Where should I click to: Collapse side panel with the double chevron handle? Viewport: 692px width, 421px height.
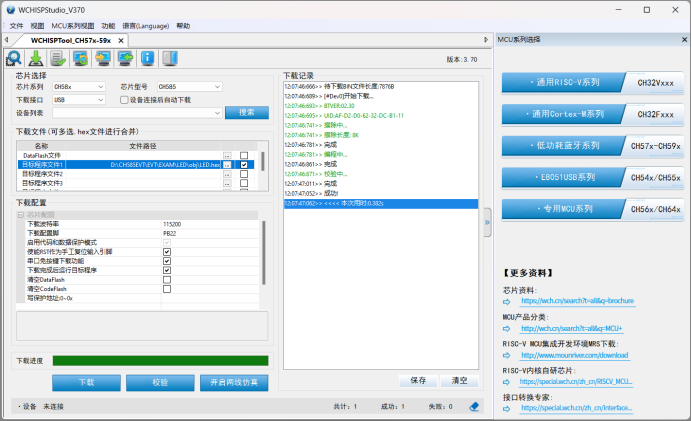pyautogui.click(x=487, y=222)
